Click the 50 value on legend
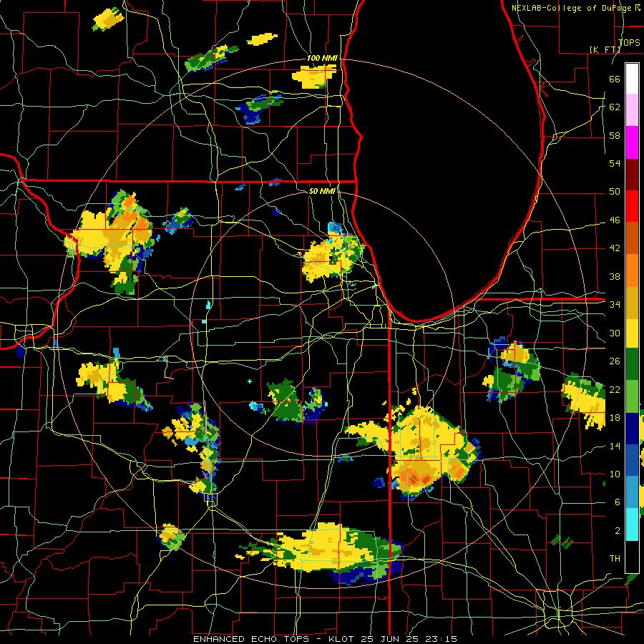644x644 pixels. (615, 192)
